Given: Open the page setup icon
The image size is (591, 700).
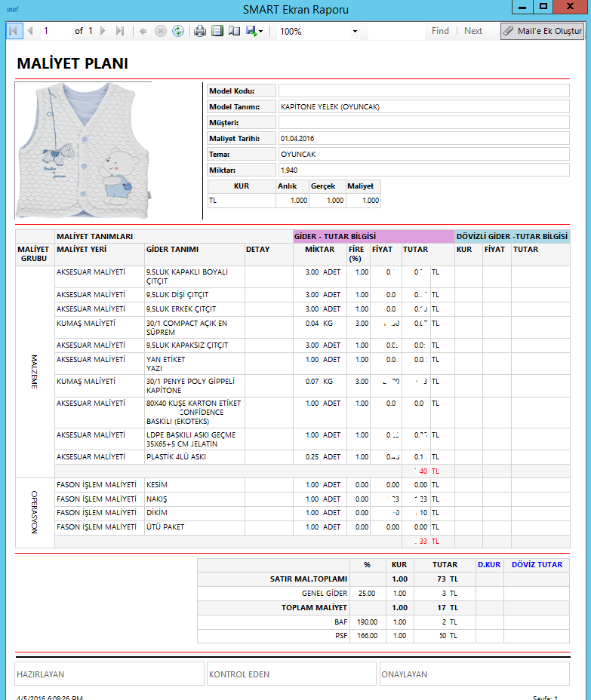Looking at the screenshot, I should pyautogui.click(x=234, y=31).
